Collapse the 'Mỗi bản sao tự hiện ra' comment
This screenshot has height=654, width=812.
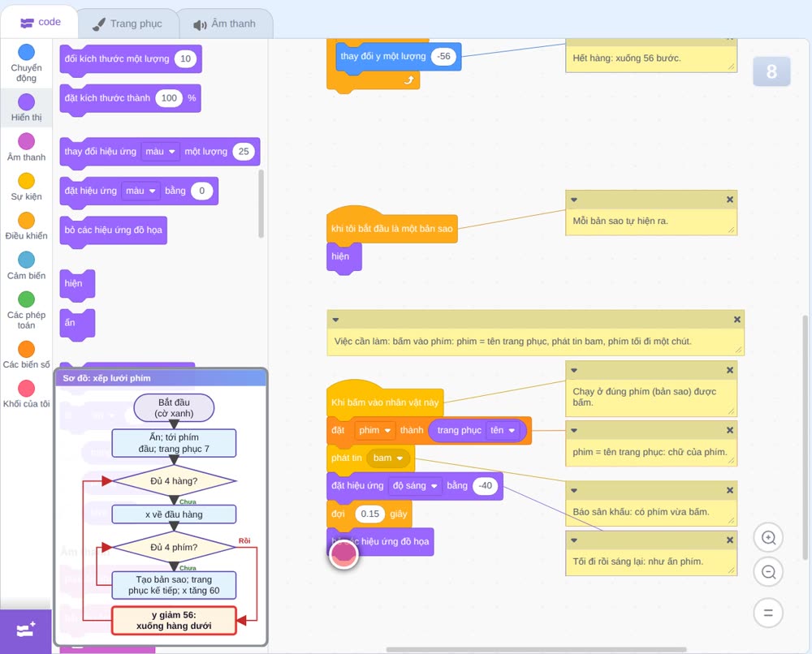(x=574, y=200)
